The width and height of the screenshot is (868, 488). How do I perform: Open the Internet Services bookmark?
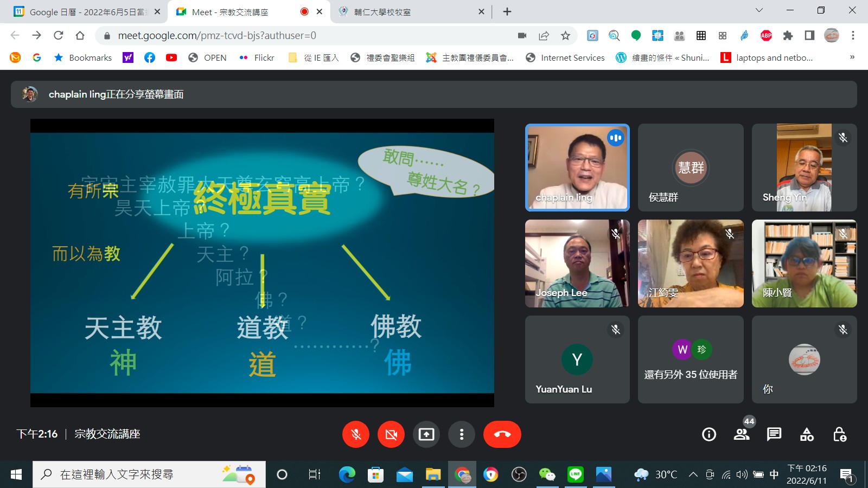pos(565,57)
